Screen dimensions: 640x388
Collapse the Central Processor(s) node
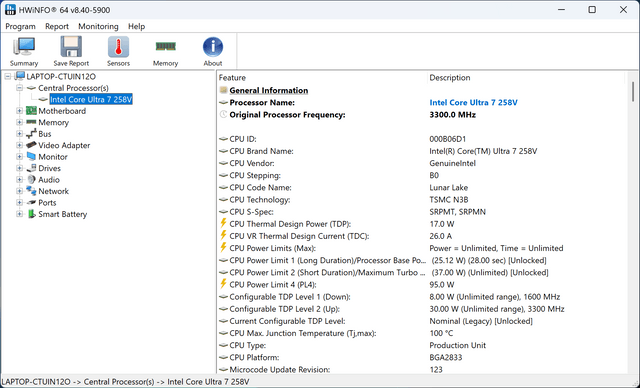[x=20, y=88]
